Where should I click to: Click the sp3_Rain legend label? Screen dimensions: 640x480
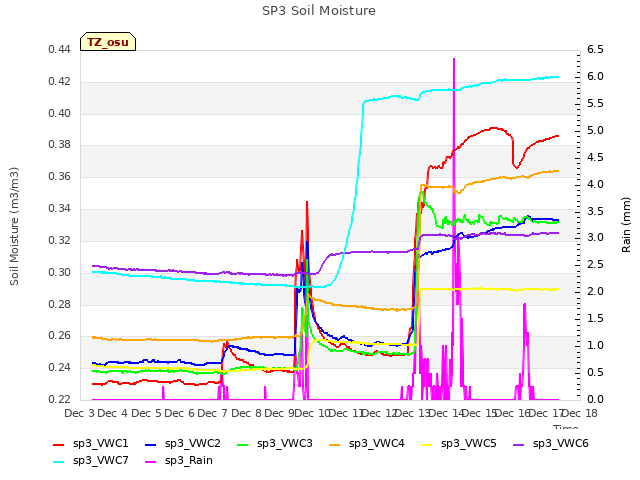click(x=189, y=460)
